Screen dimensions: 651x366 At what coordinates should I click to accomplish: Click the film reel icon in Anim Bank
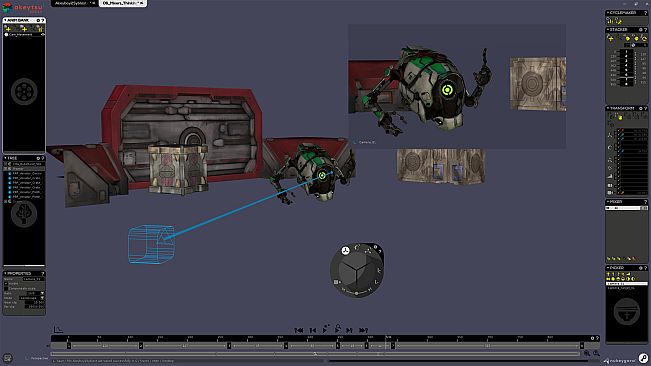(x=24, y=91)
